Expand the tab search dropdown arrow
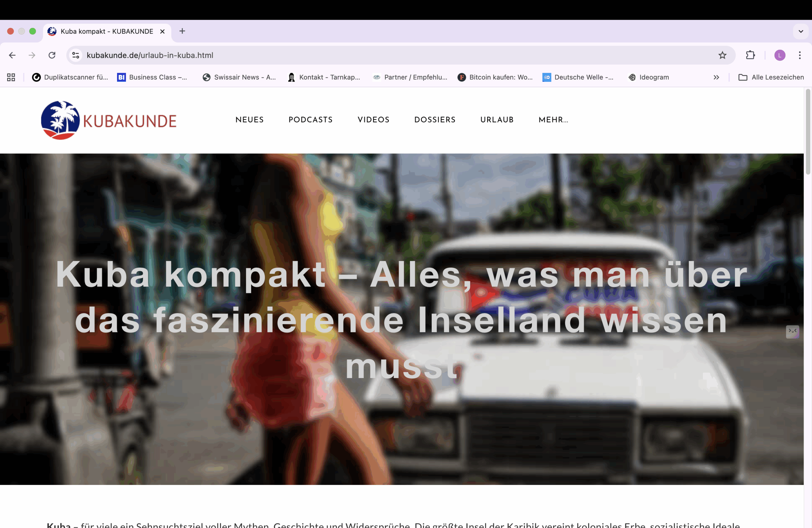Screen dimensions: 812x528 coord(801,31)
